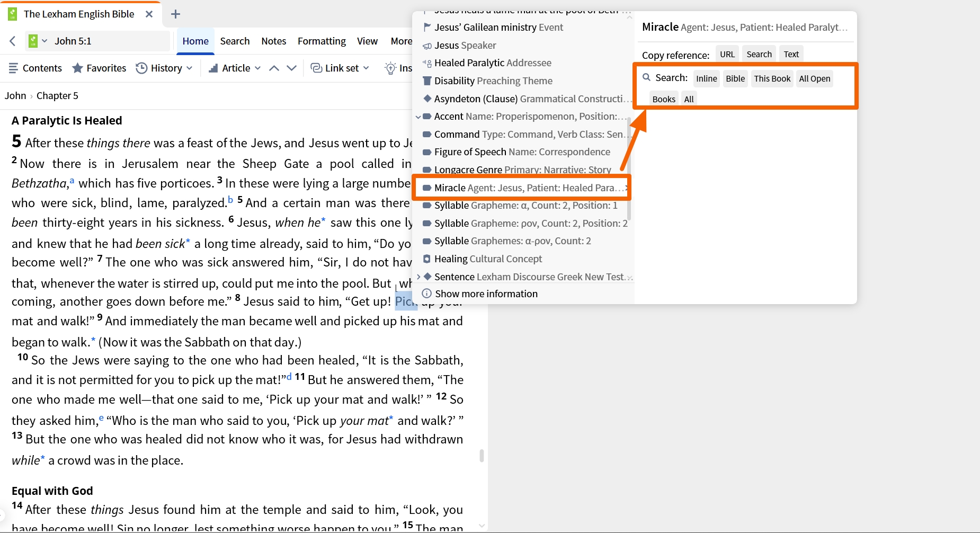Click footnote a after Bethzatha

click(x=72, y=181)
